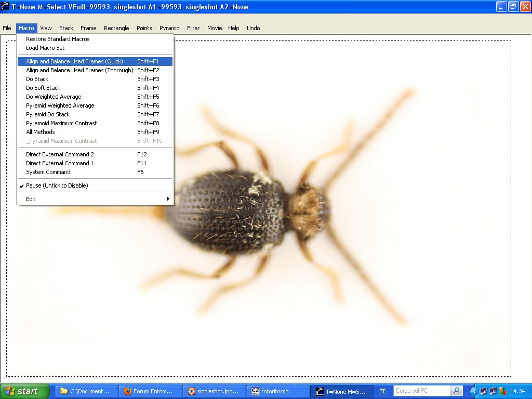The width and height of the screenshot is (532, 399).
Task: Expand hidden system tray icons arrow
Action: click(x=473, y=391)
